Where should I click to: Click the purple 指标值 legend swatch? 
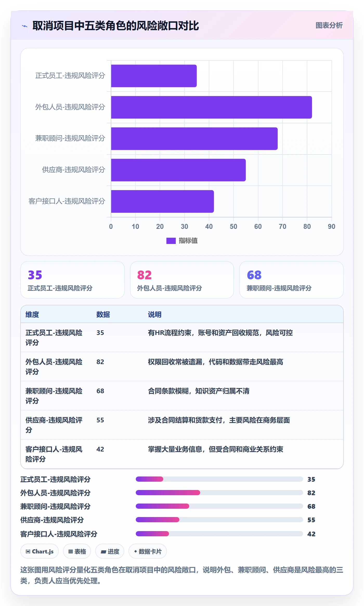(x=171, y=241)
